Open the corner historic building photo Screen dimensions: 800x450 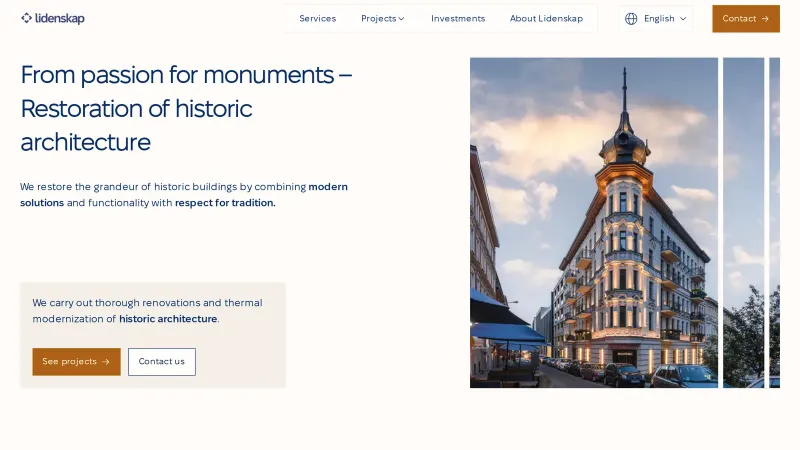click(x=594, y=222)
